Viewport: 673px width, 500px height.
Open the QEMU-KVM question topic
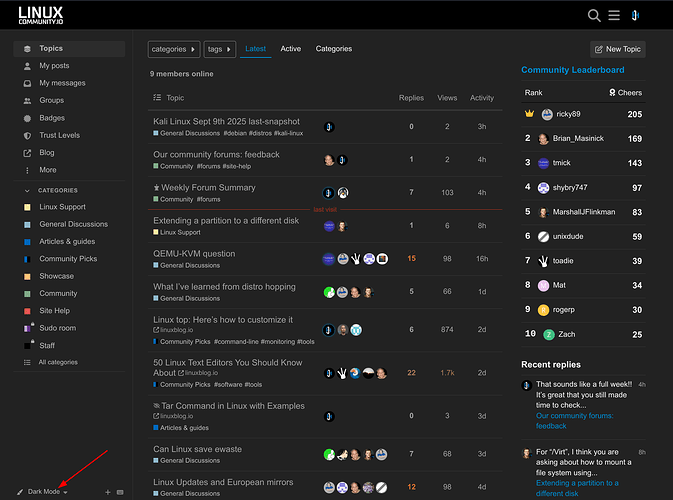point(194,254)
